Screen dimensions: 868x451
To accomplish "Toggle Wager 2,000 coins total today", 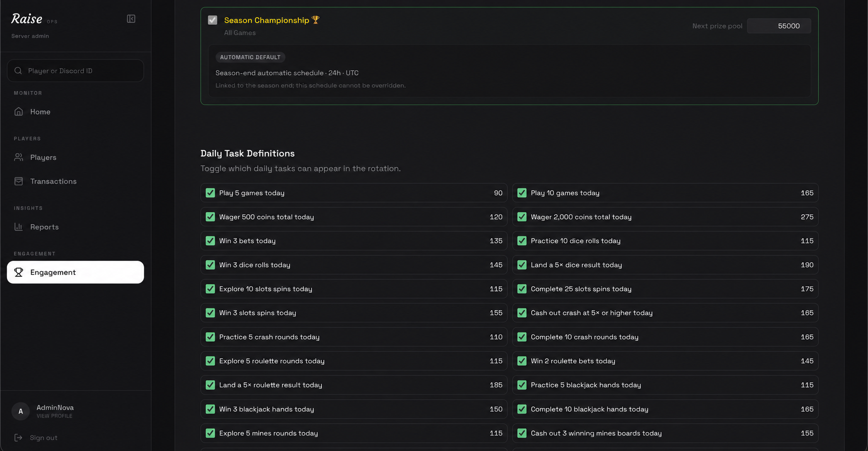I will coord(522,217).
